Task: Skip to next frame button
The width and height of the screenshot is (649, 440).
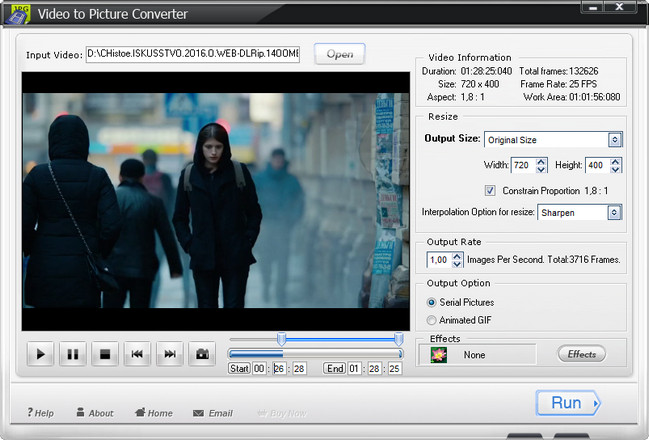Action: click(170, 353)
